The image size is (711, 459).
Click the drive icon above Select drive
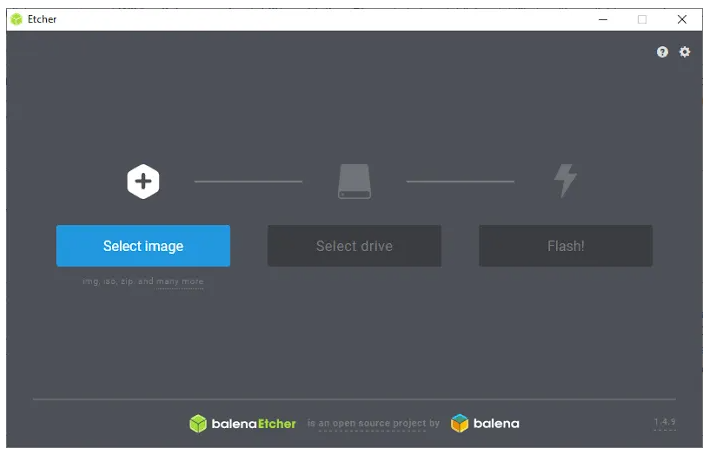click(354, 181)
